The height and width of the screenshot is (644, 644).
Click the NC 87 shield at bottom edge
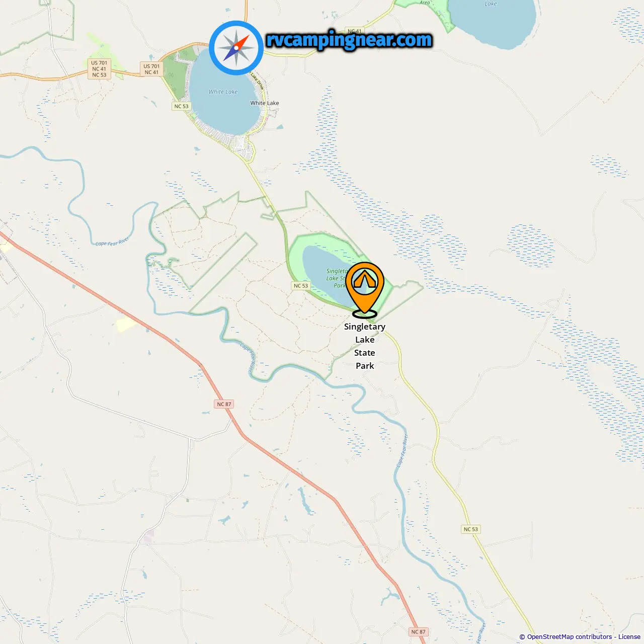[419, 631]
